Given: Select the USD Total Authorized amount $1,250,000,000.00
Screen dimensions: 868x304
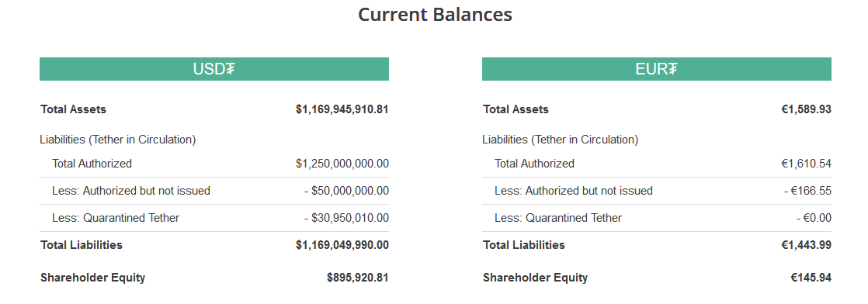Looking at the screenshot, I should (342, 164).
